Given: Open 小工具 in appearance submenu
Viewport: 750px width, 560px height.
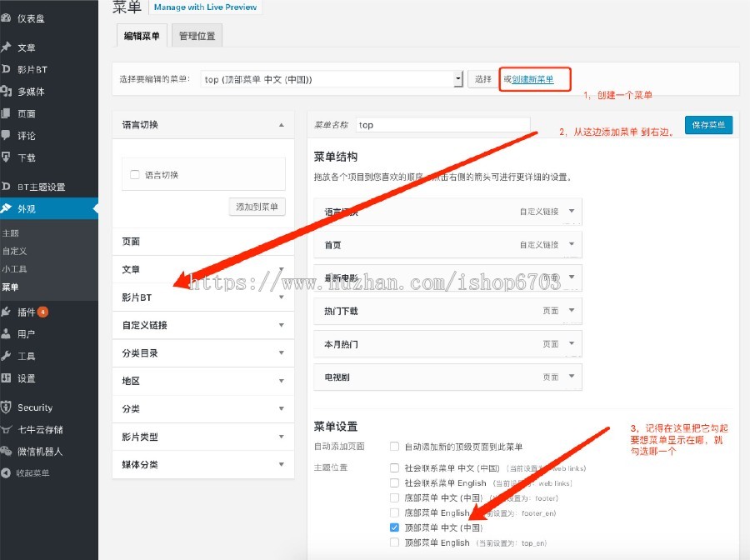Looking at the screenshot, I should tap(15, 269).
